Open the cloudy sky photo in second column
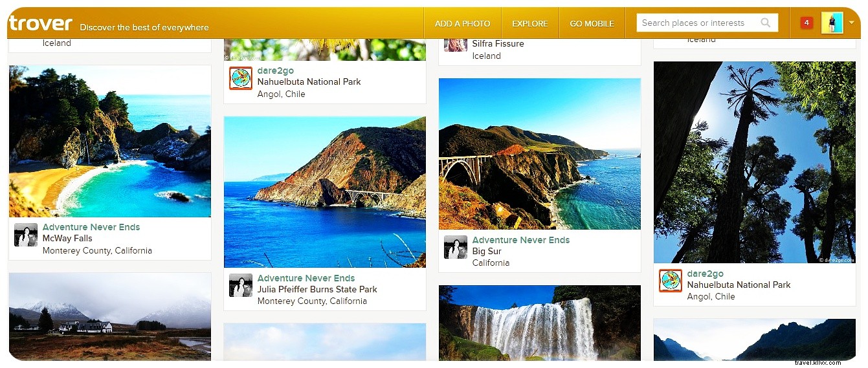868x368 pixels. tap(325, 342)
